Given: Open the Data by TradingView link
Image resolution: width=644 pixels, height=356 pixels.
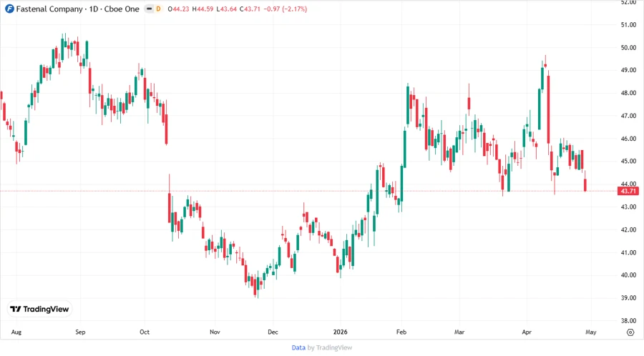Looking at the screenshot, I should (321, 347).
